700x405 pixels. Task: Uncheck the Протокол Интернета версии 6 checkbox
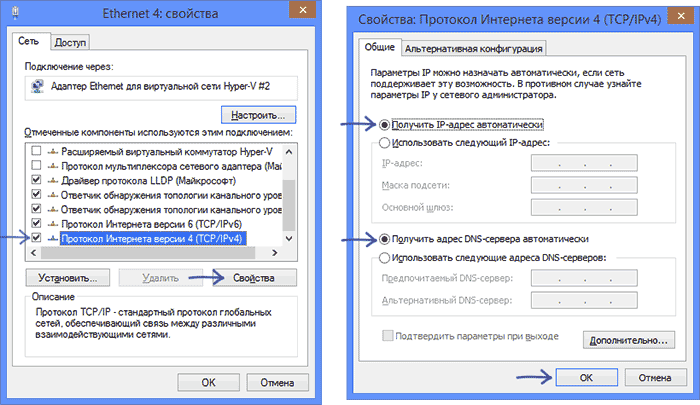click(x=37, y=224)
